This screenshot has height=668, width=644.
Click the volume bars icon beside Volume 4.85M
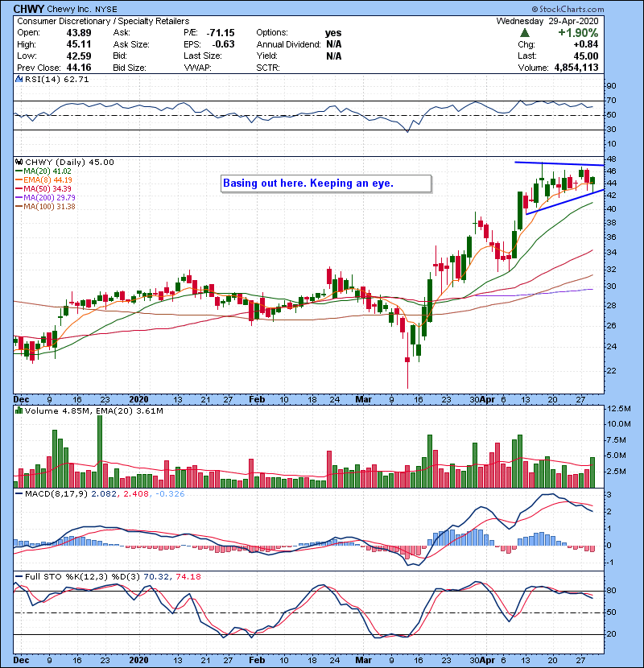click(19, 410)
